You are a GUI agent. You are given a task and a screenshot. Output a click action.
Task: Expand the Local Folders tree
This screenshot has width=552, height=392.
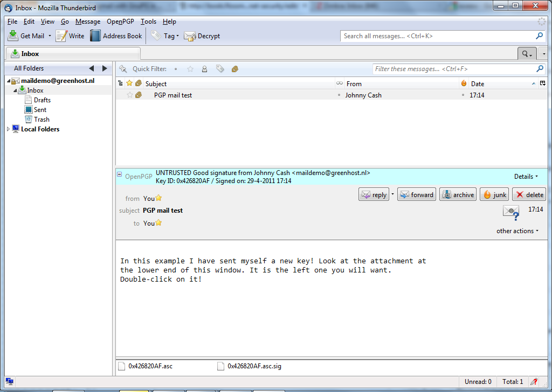point(8,129)
